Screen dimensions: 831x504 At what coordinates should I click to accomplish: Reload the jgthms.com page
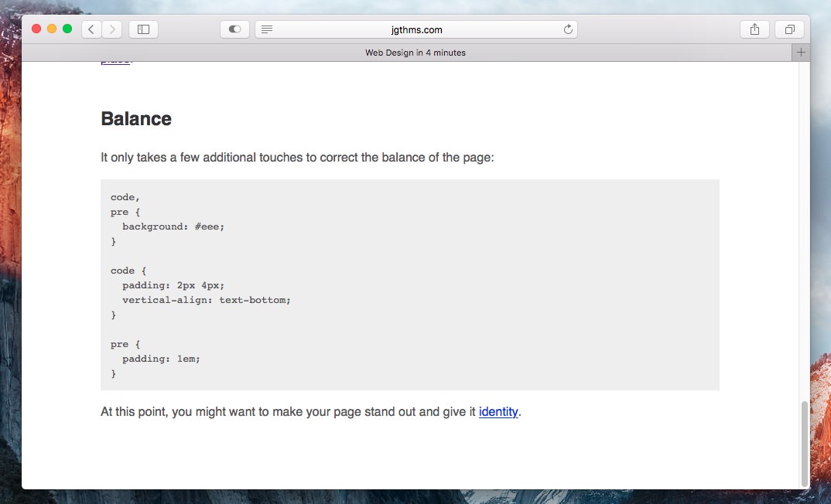coord(568,29)
